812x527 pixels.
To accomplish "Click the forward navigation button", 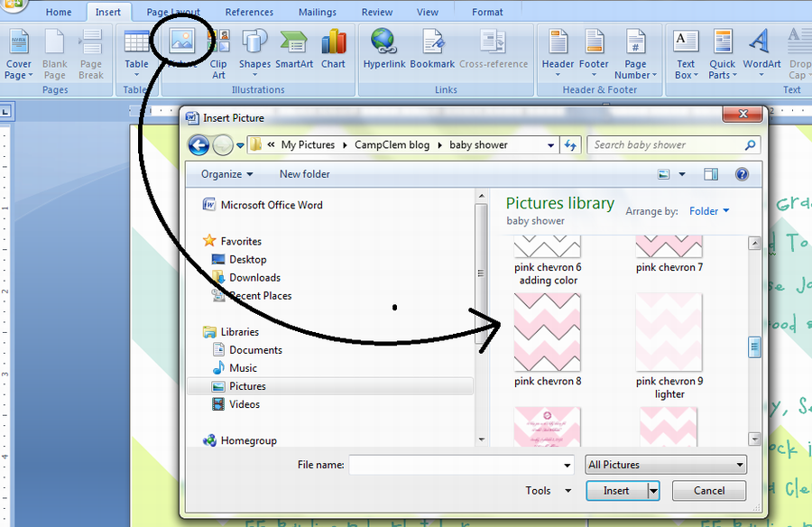I will (x=223, y=145).
